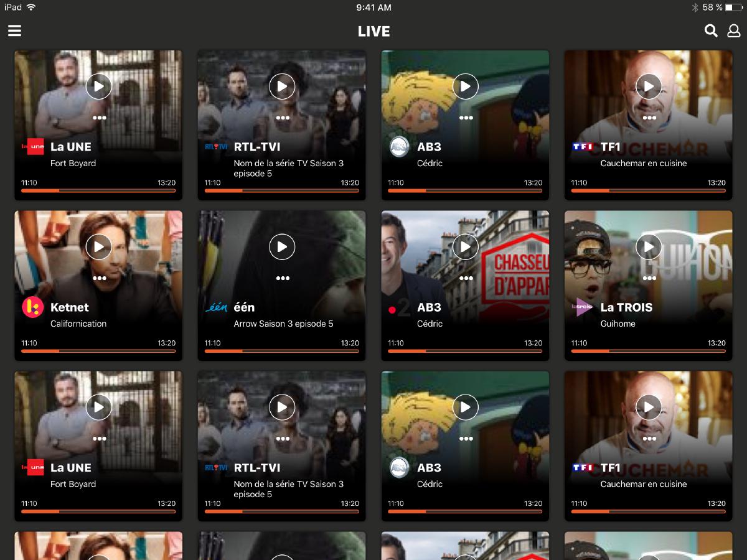Play the één Arrow stream
This screenshot has height=560, width=747.
(282, 247)
